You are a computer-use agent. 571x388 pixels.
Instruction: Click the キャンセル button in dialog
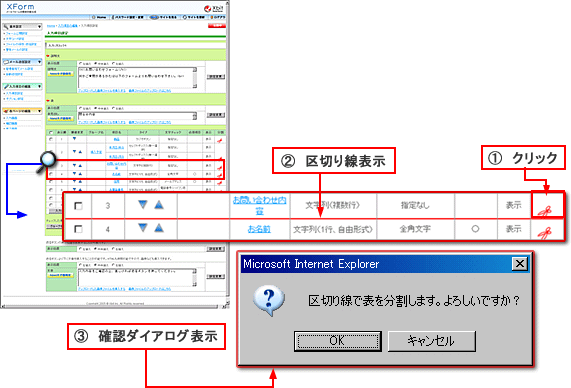(432, 341)
